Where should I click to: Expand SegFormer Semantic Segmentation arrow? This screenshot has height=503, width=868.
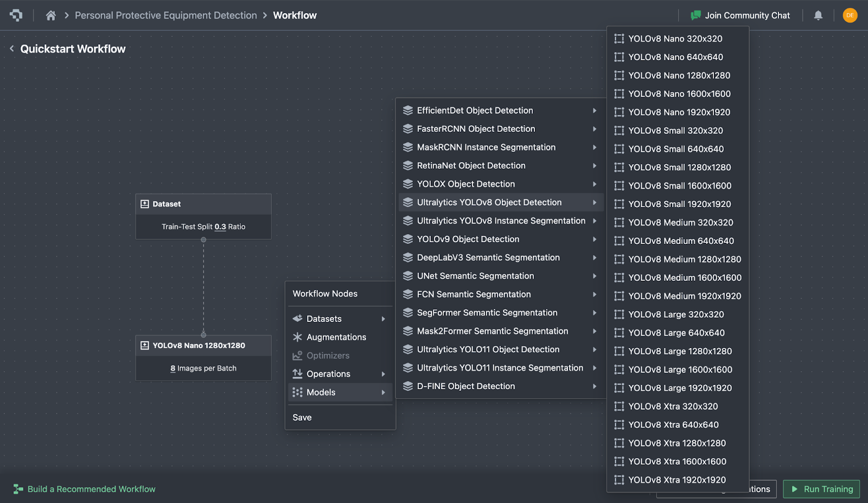595,313
